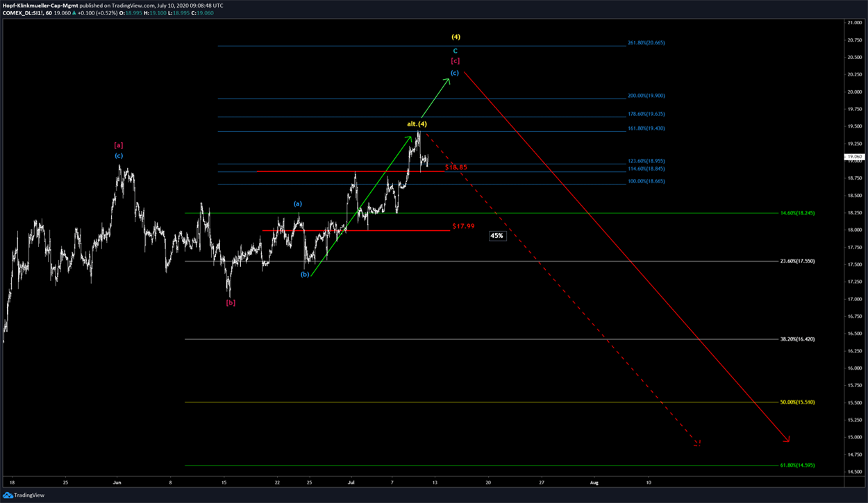Click the current price tag 19.060 on axis
The image size is (868, 503).
click(855, 157)
